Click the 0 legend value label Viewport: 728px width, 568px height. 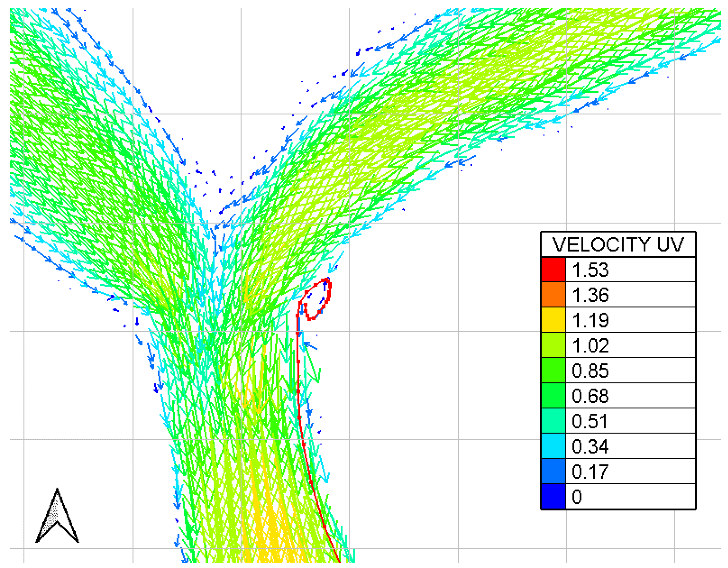[577, 497]
